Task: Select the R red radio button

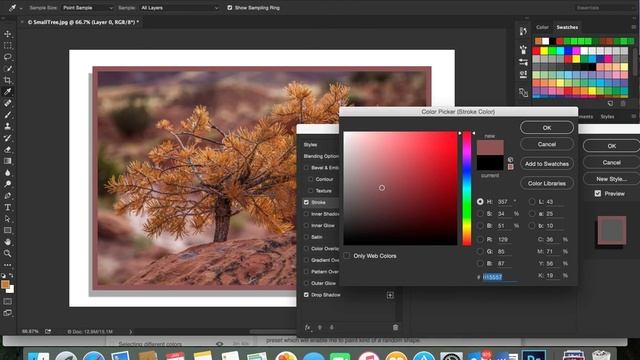Action: pyautogui.click(x=480, y=240)
